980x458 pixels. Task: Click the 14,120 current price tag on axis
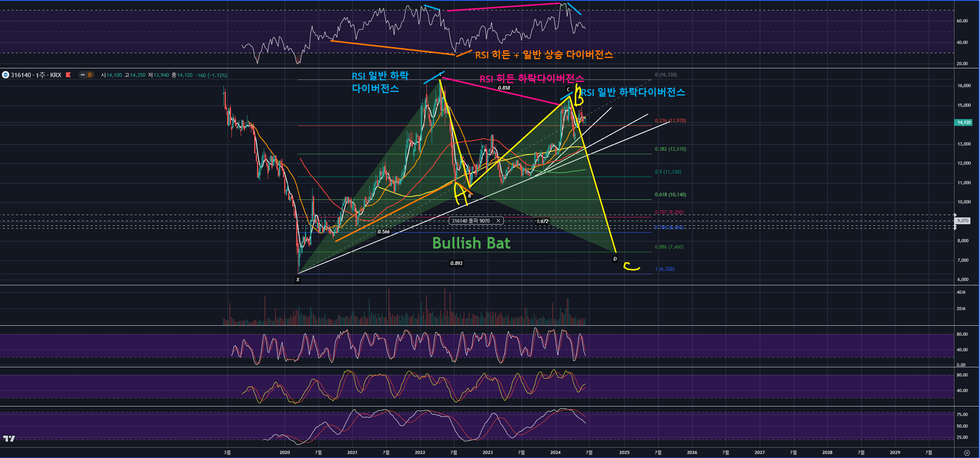[964, 123]
